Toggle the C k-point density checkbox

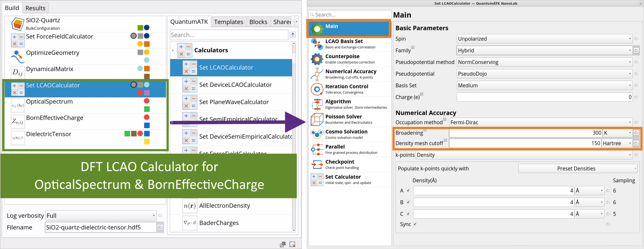coord(408,214)
